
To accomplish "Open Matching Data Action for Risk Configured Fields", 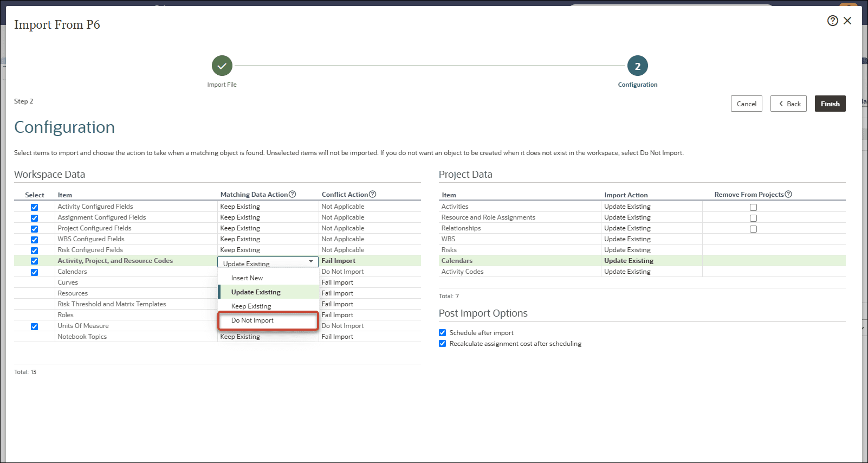I will (268, 250).
